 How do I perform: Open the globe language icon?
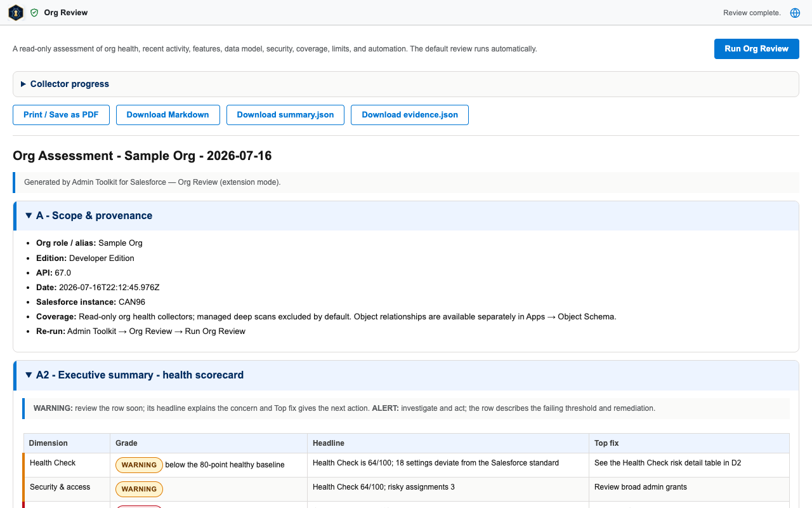pos(795,13)
